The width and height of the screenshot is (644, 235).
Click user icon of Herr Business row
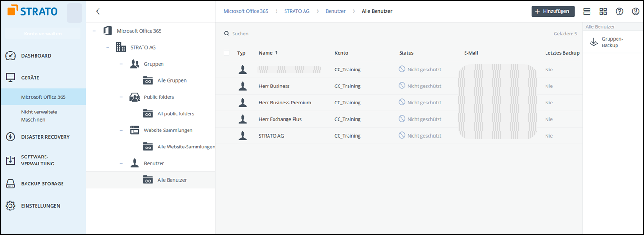click(243, 86)
